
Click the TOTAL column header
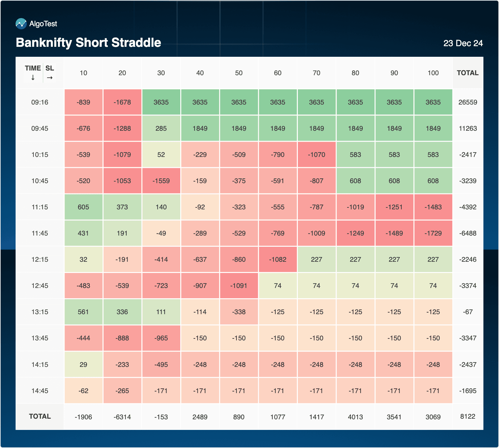point(468,73)
